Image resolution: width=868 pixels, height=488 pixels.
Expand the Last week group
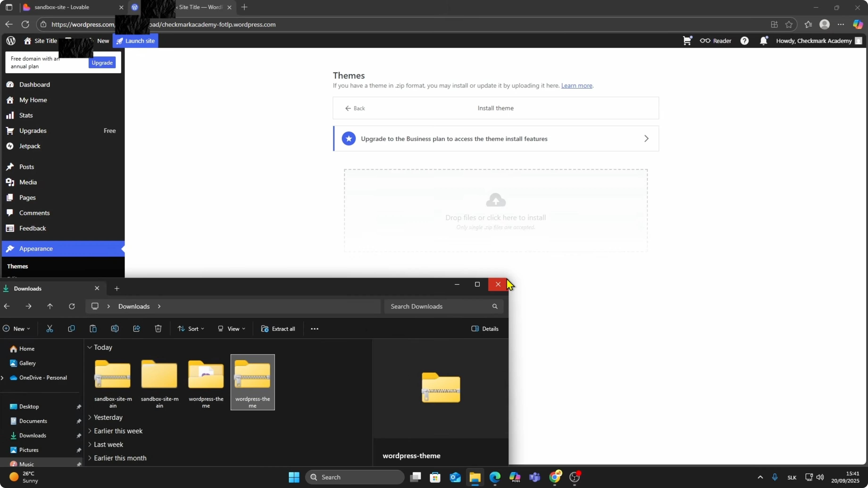pos(90,444)
